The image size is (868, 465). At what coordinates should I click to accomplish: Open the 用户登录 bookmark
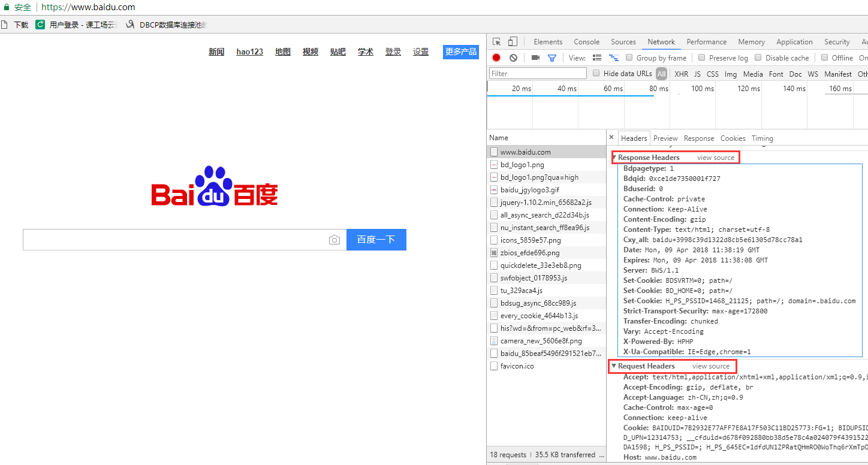pos(76,25)
